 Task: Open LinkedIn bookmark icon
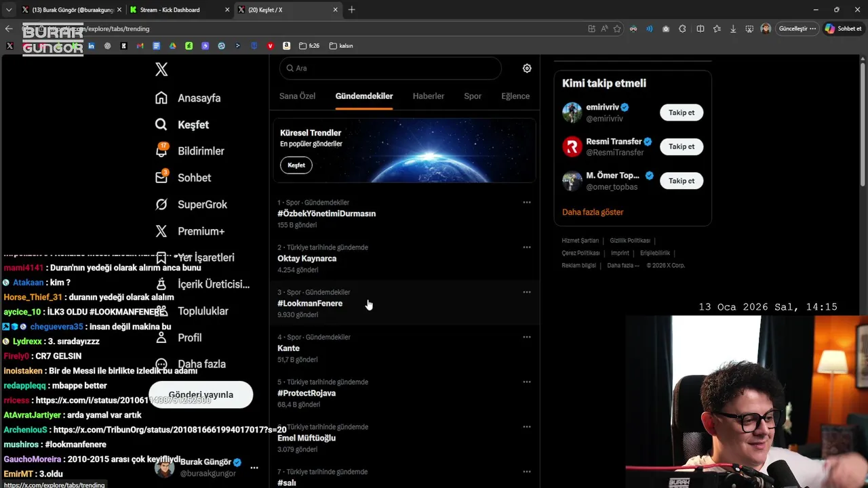(x=91, y=46)
